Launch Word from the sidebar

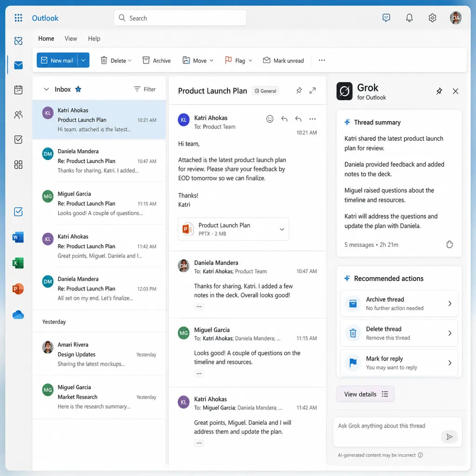(x=18, y=237)
